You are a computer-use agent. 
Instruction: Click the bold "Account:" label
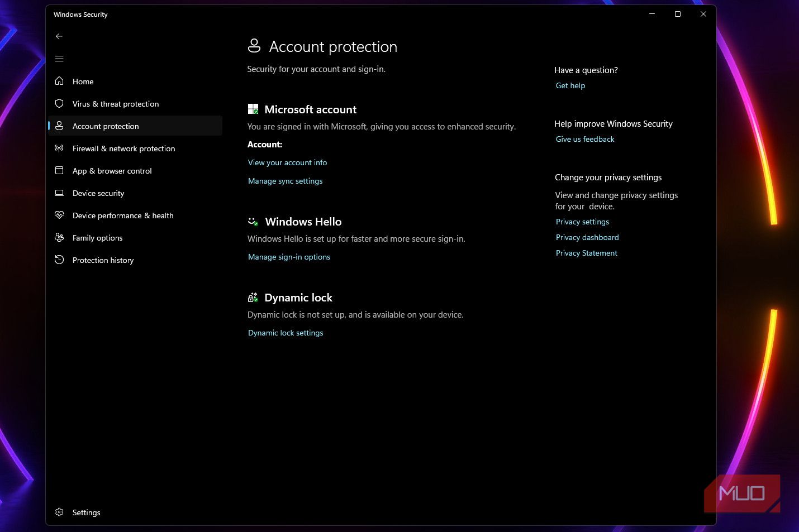[265, 145]
